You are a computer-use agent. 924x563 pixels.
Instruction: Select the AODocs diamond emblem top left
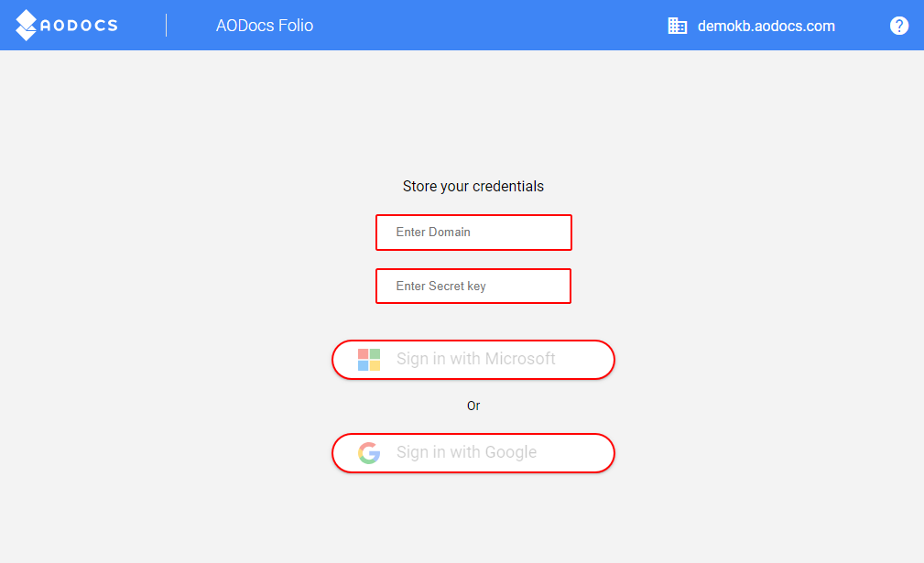[27, 25]
